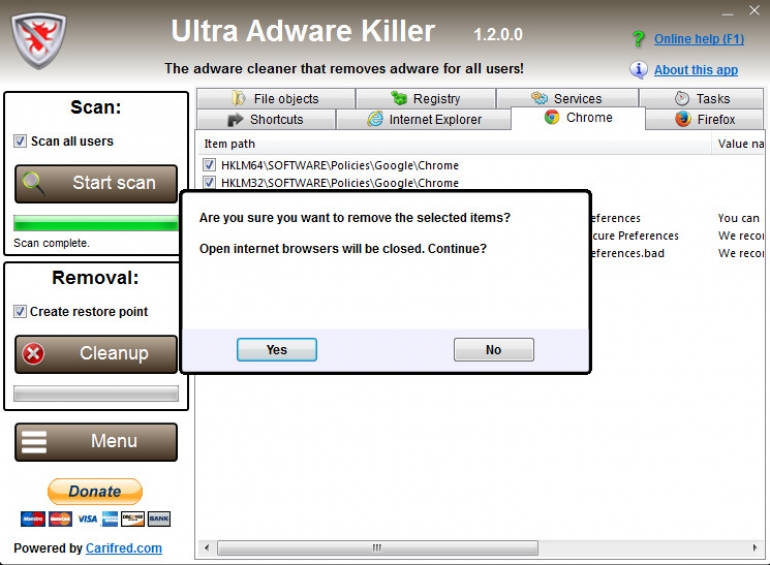Viewport: 770px width, 565px height.
Task: Click the Start scan button
Action: (96, 184)
